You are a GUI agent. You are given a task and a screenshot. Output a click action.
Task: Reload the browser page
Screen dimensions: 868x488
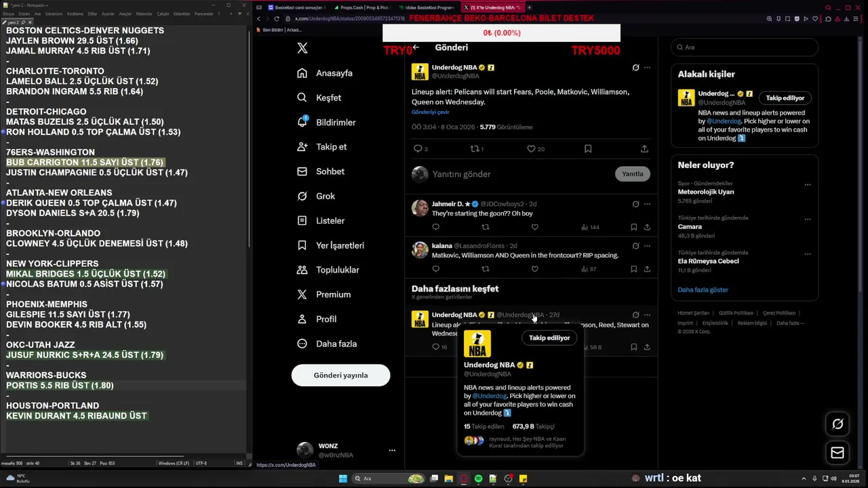coord(277,19)
